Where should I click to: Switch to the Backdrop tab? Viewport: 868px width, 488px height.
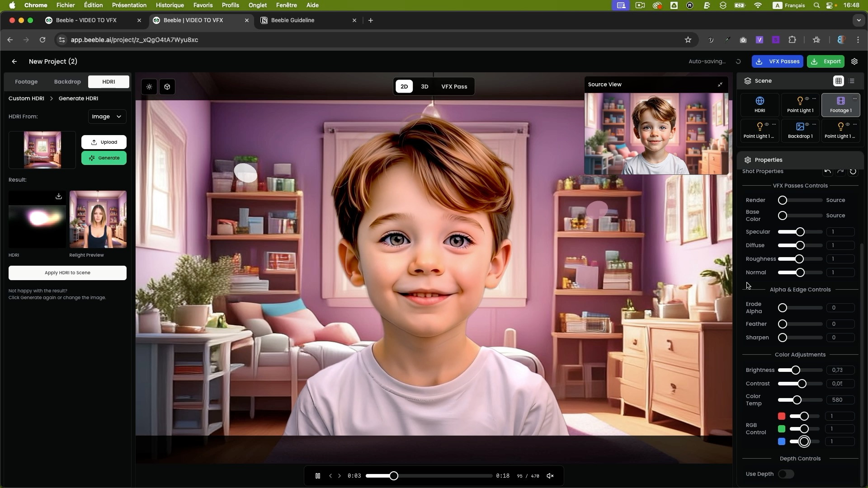pyautogui.click(x=67, y=82)
